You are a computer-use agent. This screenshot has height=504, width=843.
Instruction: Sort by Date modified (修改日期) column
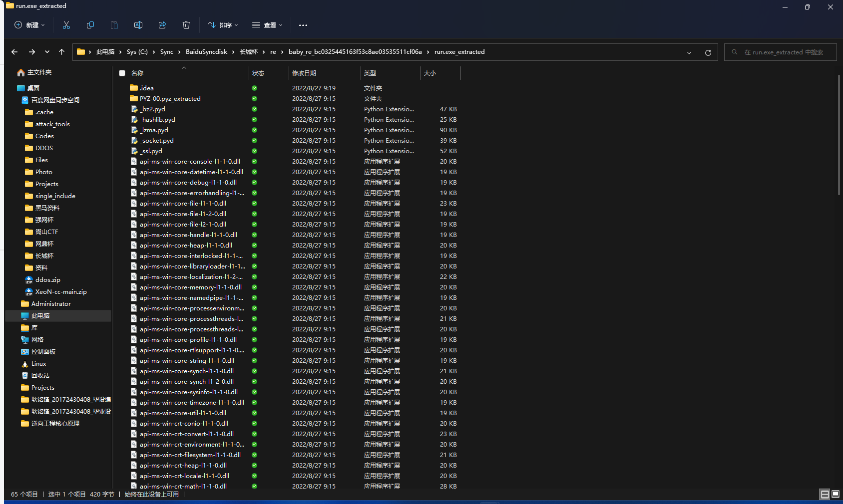point(325,73)
